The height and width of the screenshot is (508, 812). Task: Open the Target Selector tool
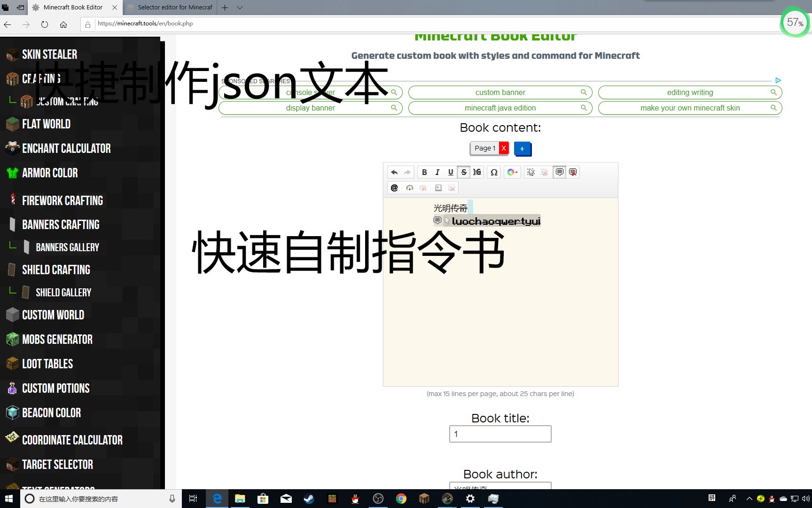click(x=57, y=465)
